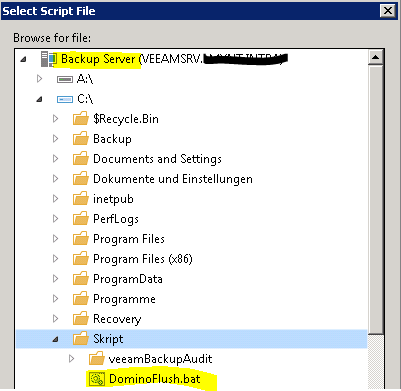Expand the Program Files folder
401x391 pixels.
[x=55, y=239]
